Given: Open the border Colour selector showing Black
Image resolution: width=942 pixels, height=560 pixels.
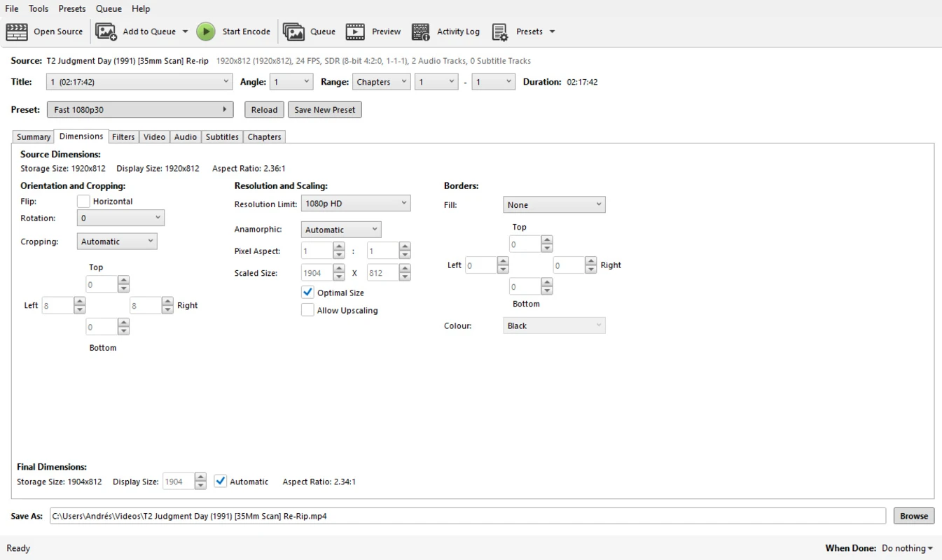Looking at the screenshot, I should 554,325.
